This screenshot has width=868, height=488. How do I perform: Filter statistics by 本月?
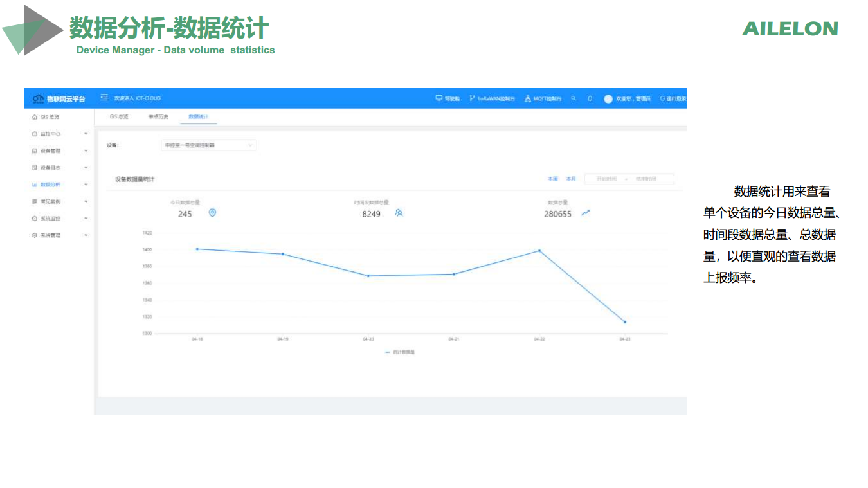[571, 179]
